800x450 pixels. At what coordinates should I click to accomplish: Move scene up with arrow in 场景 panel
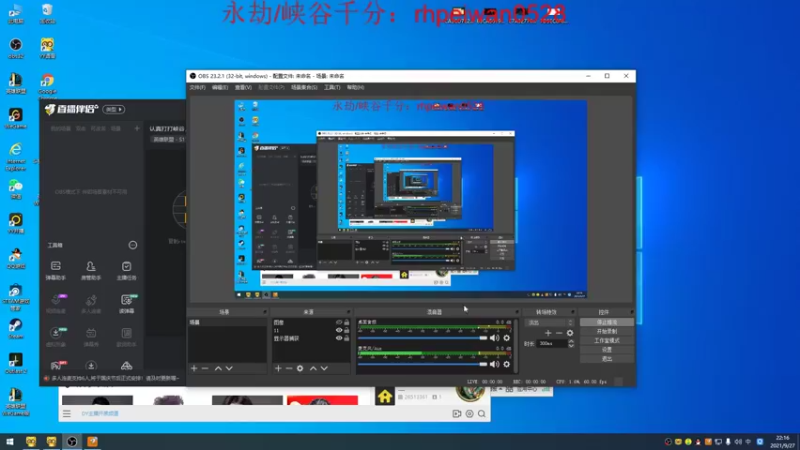218,368
